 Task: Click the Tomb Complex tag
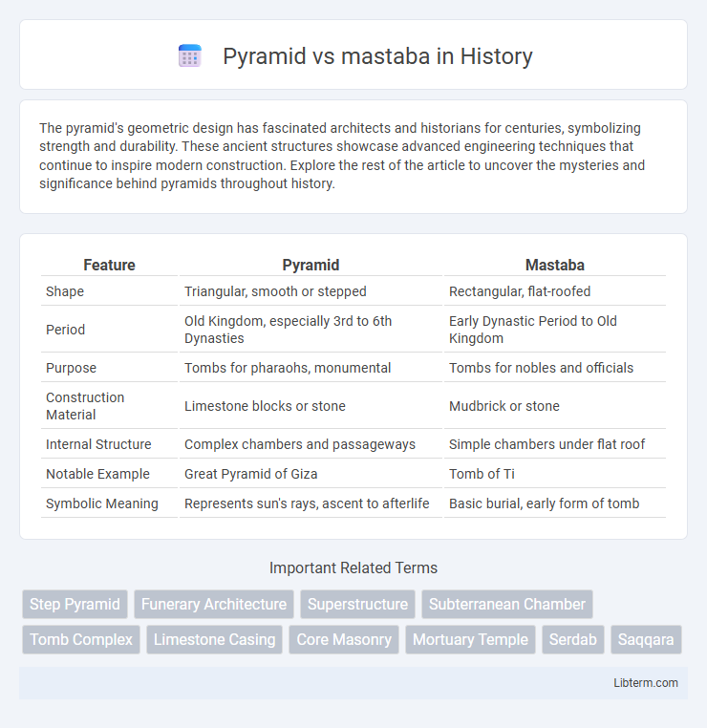81,639
